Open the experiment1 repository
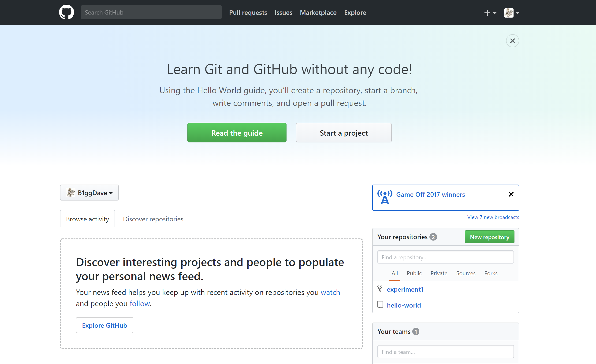This screenshot has width=596, height=364. click(x=405, y=289)
